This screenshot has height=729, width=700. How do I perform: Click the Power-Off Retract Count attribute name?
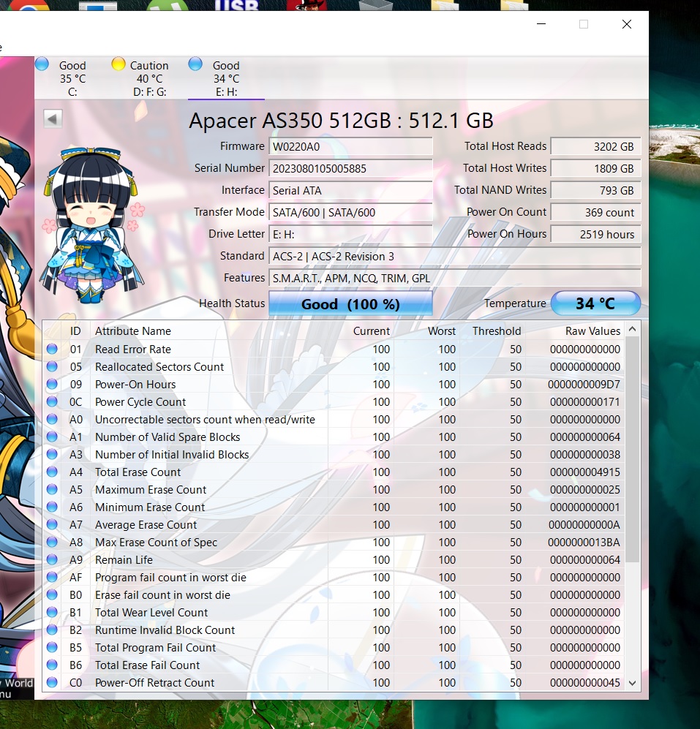click(x=154, y=682)
